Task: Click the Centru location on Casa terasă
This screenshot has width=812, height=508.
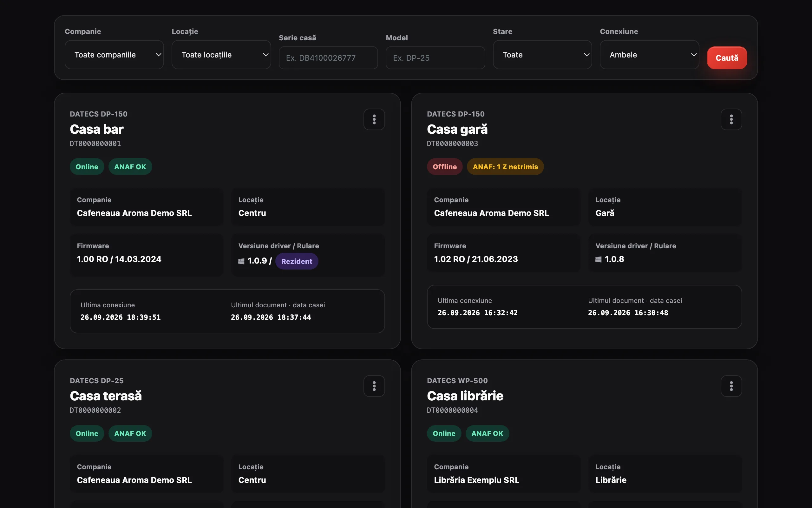Action: [x=252, y=480]
